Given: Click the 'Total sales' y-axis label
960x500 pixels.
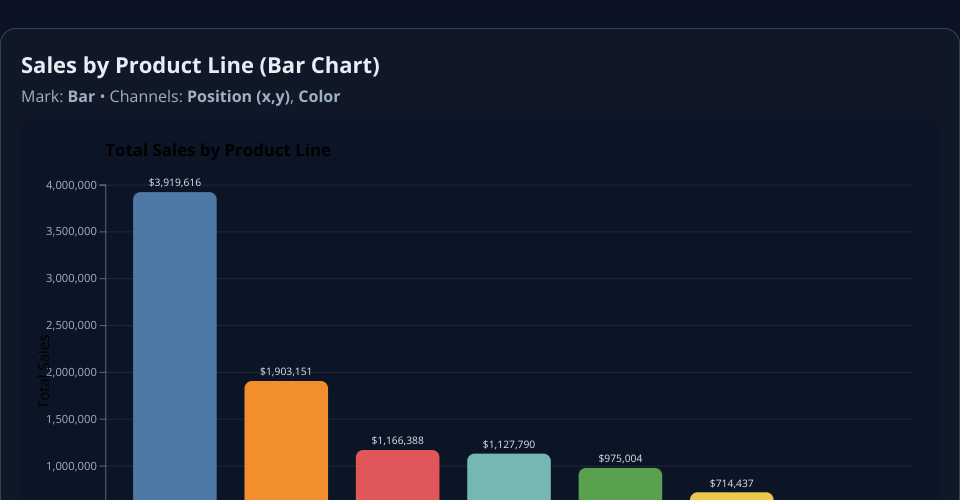Looking at the screenshot, I should pyautogui.click(x=44, y=371).
